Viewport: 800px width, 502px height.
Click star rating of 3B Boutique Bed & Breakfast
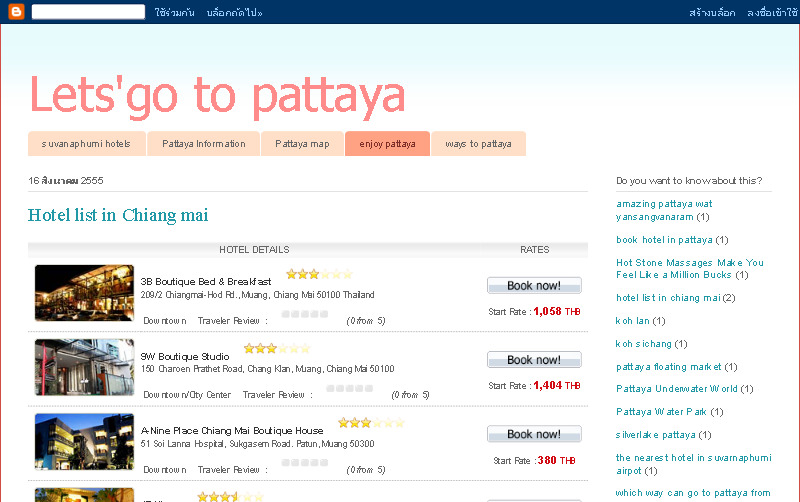tap(319, 274)
